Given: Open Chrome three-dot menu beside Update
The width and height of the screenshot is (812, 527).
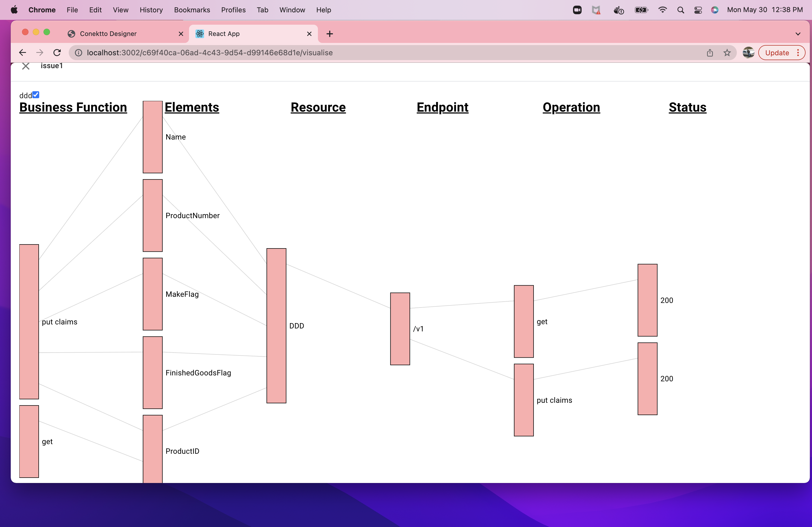Looking at the screenshot, I should (798, 53).
